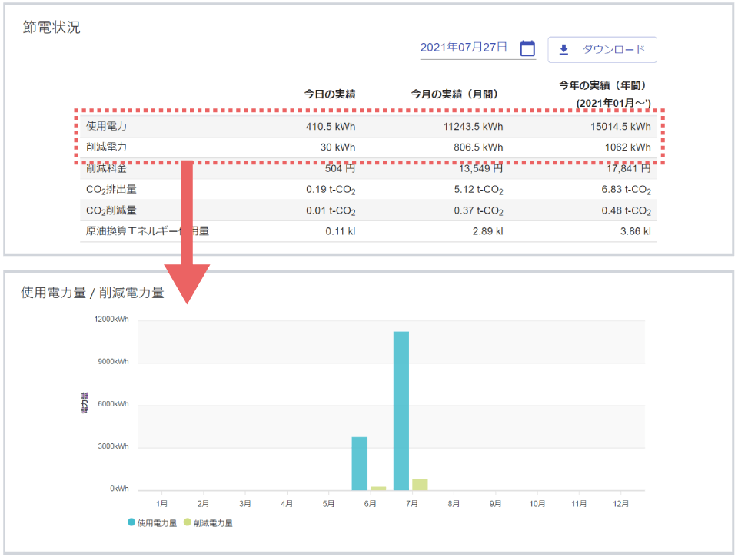Click the June reduction green bar

378,488
